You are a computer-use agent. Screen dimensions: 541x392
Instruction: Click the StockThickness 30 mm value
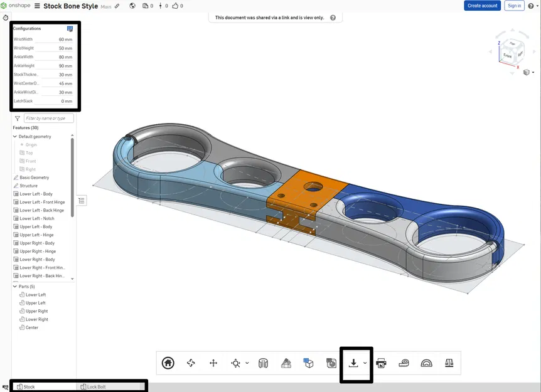click(65, 75)
